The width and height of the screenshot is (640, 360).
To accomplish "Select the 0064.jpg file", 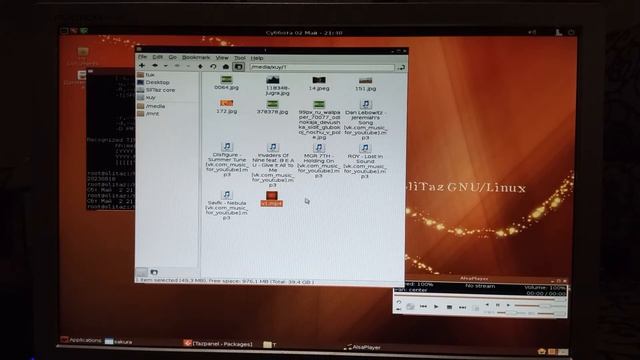I will (227, 83).
